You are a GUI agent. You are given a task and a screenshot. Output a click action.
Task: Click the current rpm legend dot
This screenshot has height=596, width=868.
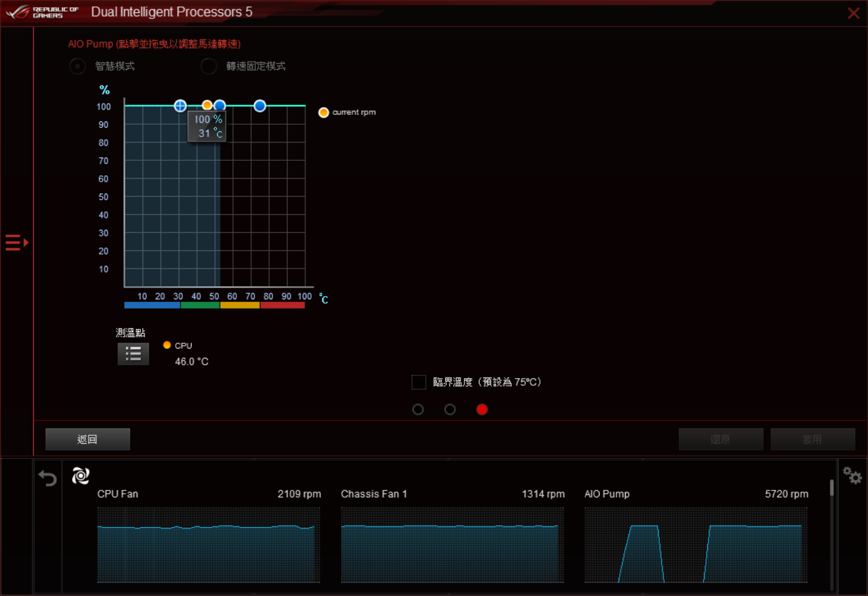[x=323, y=112]
